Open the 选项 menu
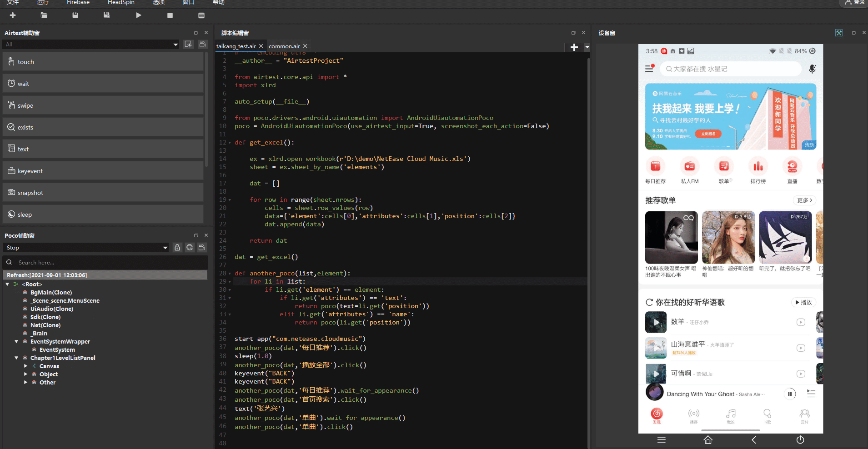This screenshot has height=449, width=868. click(x=159, y=2)
